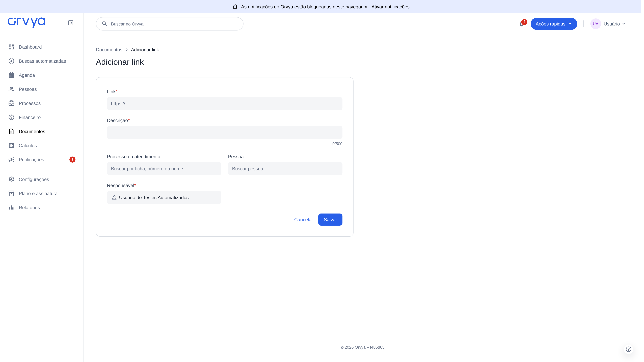Click the Agenda calendar icon
Viewport: 644px width, 362px height.
pos(12,75)
